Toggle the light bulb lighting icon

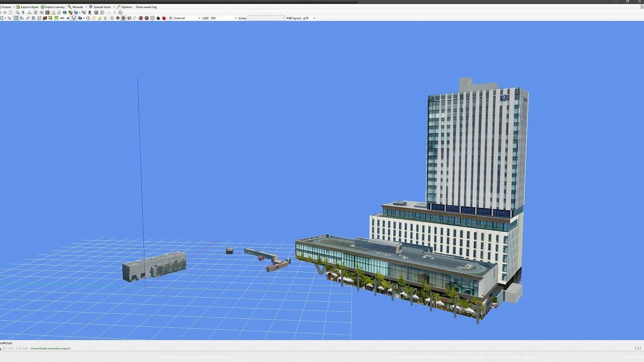99,18
